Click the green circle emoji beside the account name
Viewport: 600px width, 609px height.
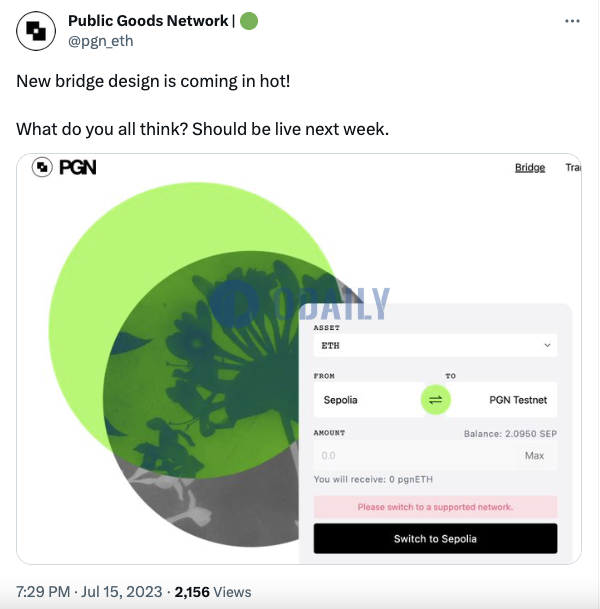pyautogui.click(x=249, y=21)
